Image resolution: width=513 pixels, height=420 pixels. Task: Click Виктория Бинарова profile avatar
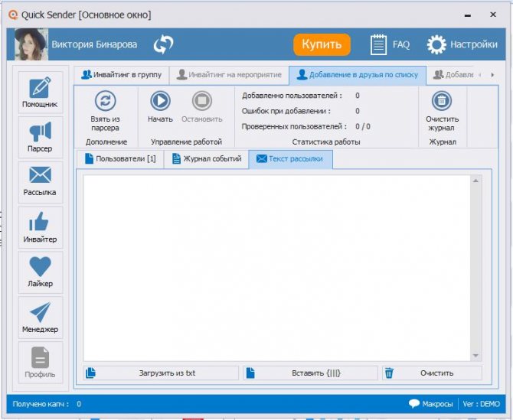(x=31, y=44)
